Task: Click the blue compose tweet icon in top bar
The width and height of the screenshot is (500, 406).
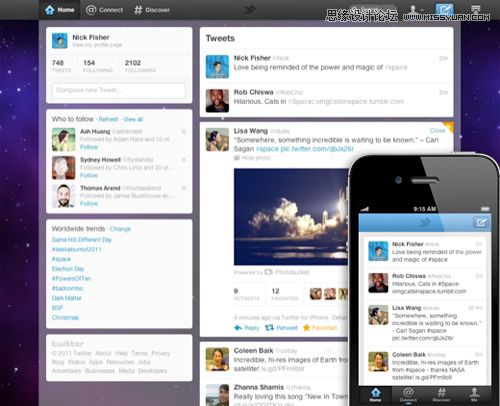Action: pos(445,10)
